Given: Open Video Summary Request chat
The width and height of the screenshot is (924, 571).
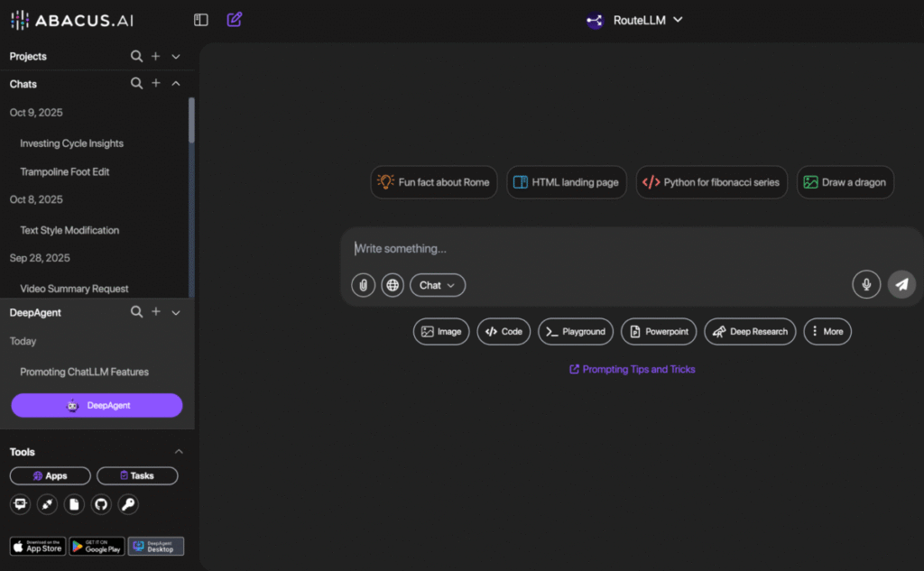Looking at the screenshot, I should tap(74, 288).
